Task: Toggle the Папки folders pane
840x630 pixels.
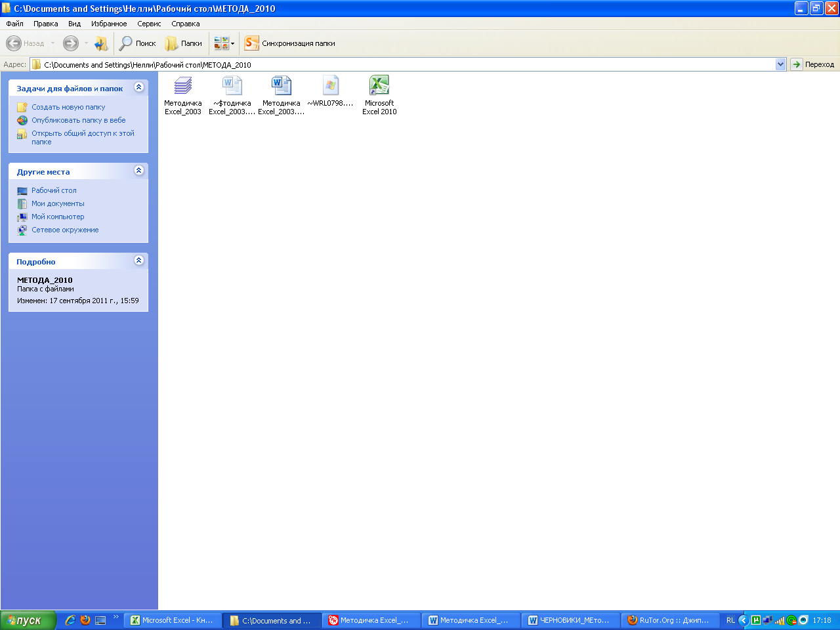Action: click(183, 43)
